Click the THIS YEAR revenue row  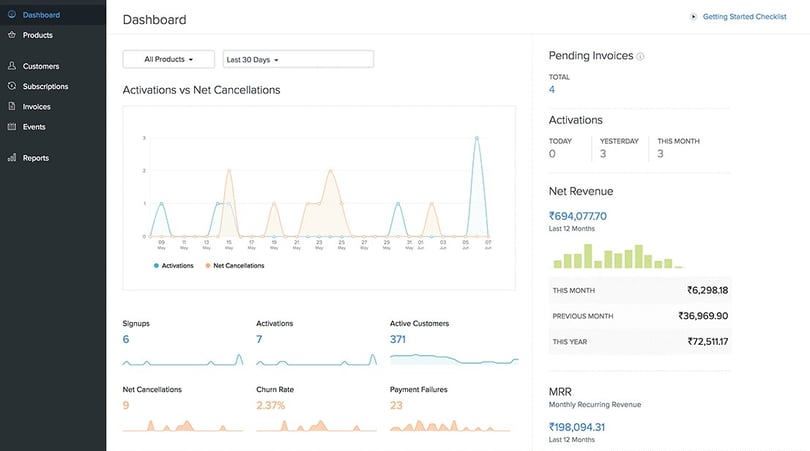[x=640, y=341]
